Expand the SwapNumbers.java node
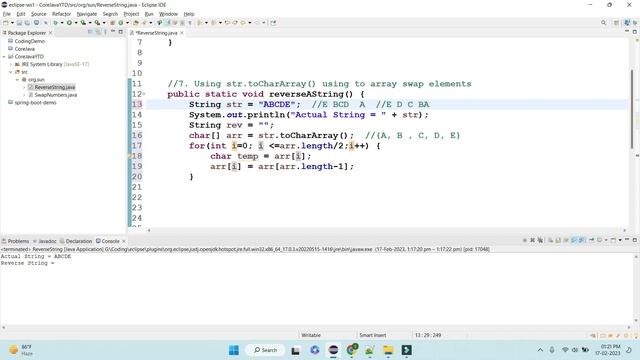 click(x=24, y=95)
